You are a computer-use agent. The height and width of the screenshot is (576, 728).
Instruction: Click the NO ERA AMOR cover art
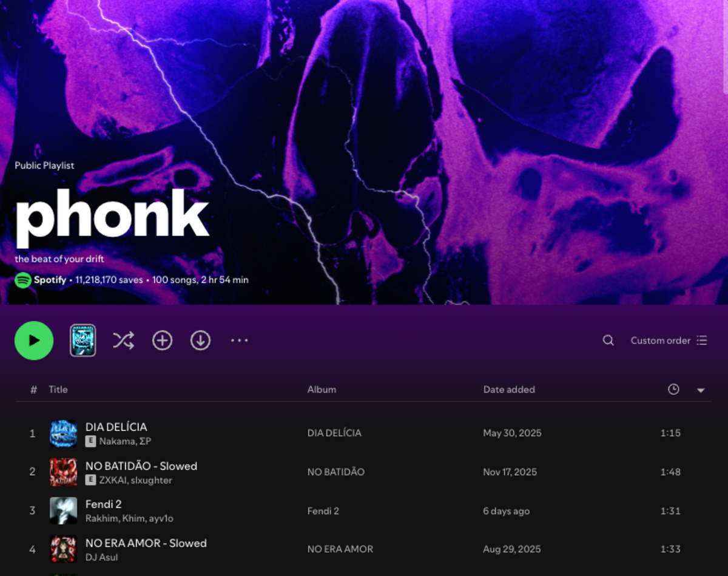63,549
